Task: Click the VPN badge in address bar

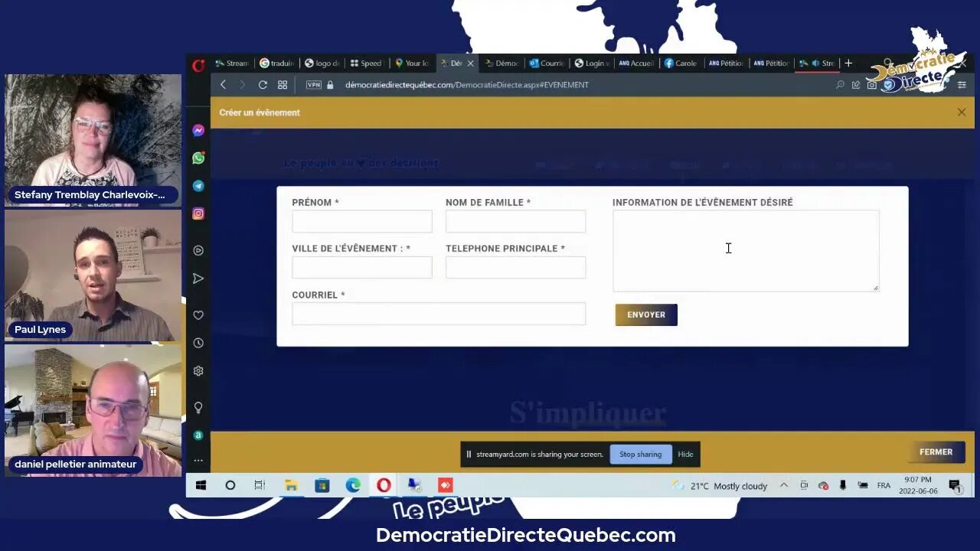Action: tap(314, 85)
